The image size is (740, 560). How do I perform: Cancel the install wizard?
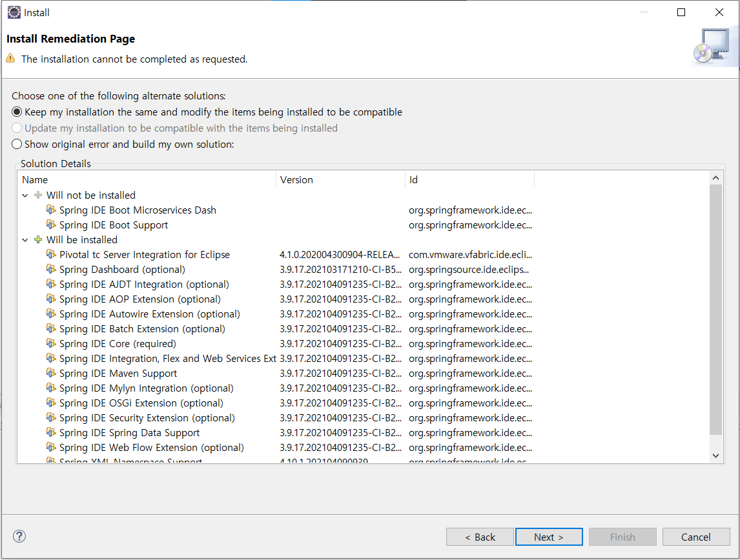[695, 537]
